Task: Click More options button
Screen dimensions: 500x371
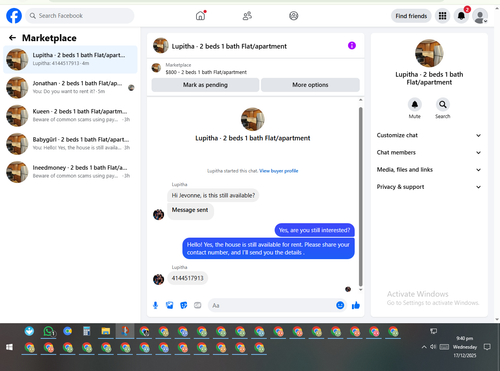Action: 310,85
